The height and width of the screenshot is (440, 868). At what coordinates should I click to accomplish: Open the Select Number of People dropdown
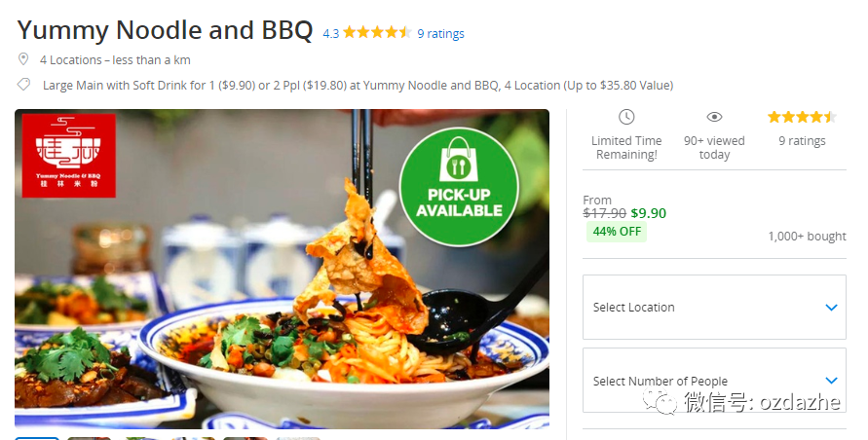click(x=714, y=381)
